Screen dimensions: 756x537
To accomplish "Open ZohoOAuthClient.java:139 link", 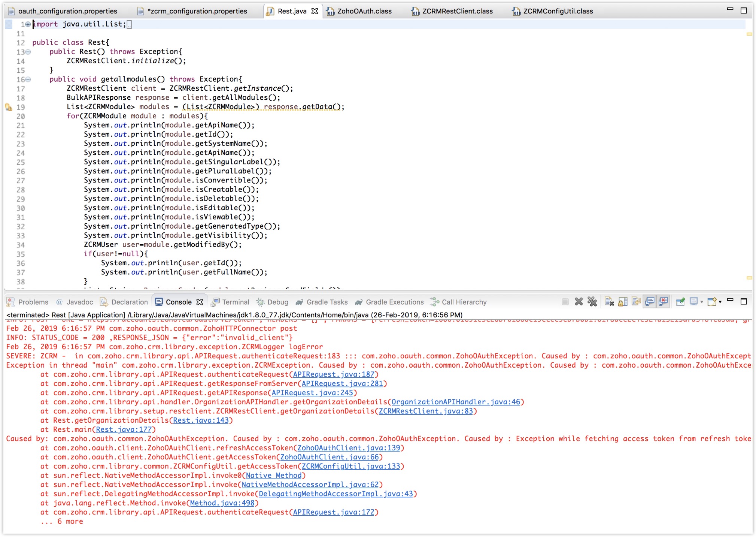I will coord(349,448).
